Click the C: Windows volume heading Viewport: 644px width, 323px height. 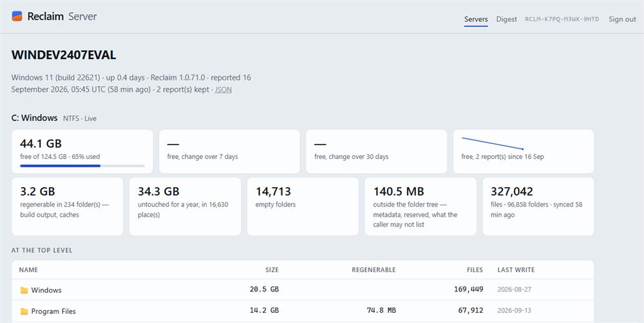[x=35, y=118]
